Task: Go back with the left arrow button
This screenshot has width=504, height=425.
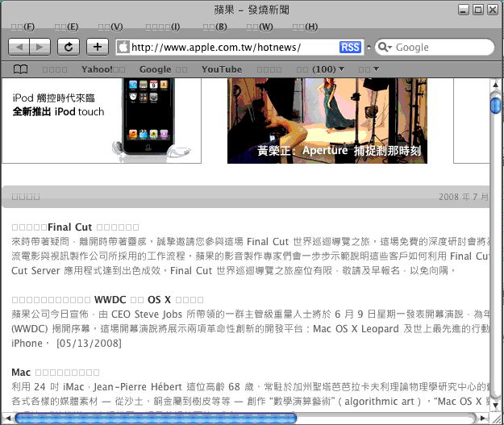Action: point(19,48)
